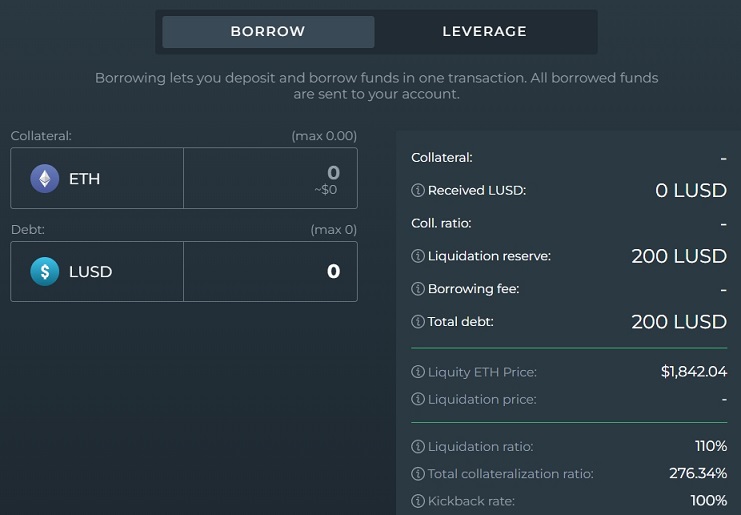741x515 pixels.
Task: Click info icon beside Kickback rate
Action: tap(418, 500)
